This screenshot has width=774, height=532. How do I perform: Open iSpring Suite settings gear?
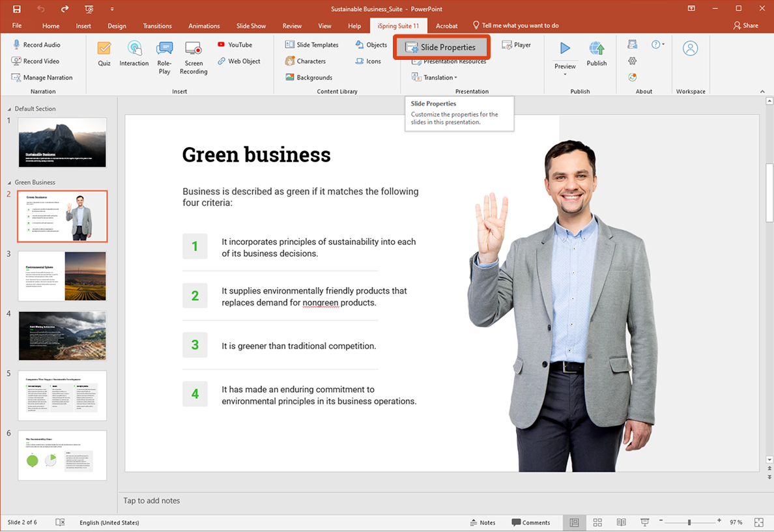(632, 61)
